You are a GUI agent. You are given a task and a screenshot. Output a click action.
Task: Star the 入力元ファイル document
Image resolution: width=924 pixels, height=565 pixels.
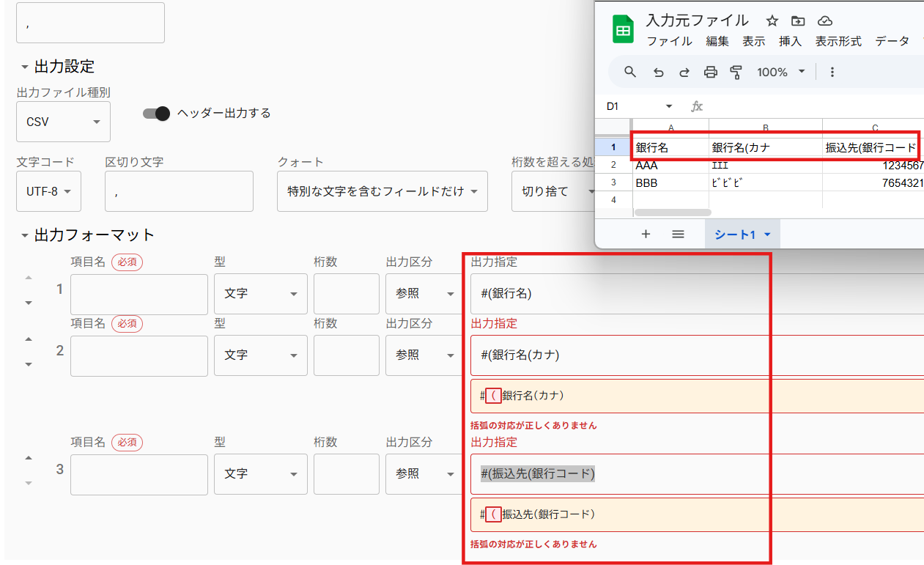pyautogui.click(x=772, y=21)
